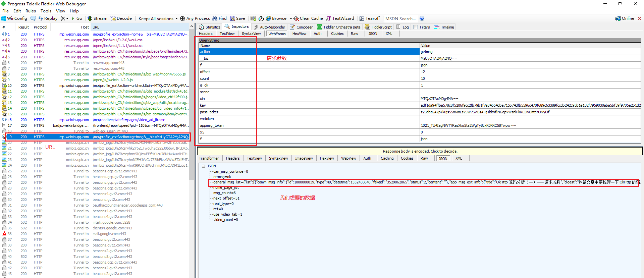
Task: Collapse the JSON root tree node
Action: 204,166
